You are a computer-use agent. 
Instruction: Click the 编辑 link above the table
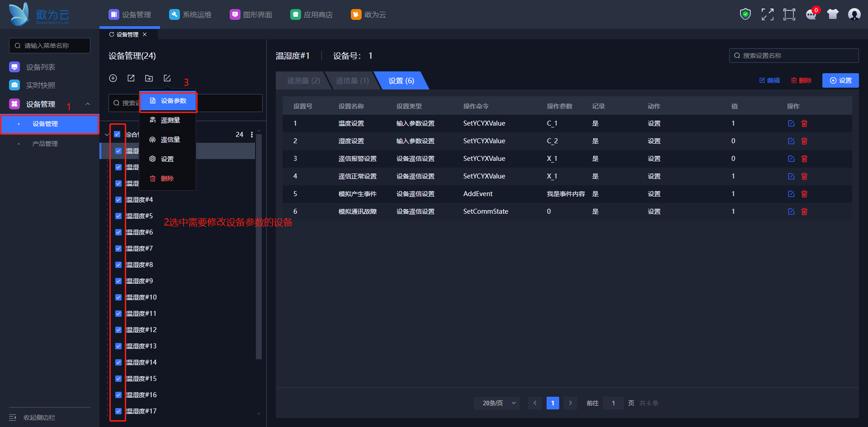pyautogui.click(x=769, y=80)
